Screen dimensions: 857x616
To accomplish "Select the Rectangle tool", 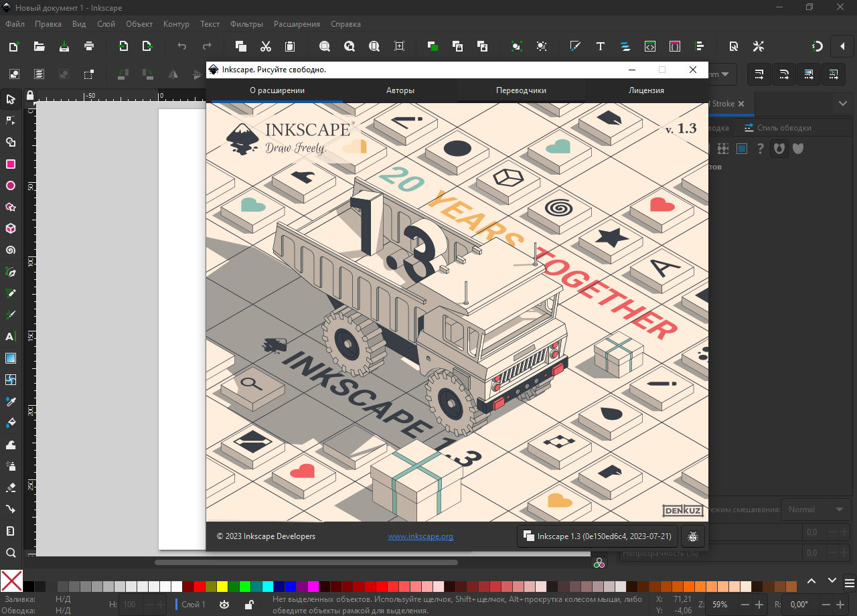I will click(x=11, y=164).
